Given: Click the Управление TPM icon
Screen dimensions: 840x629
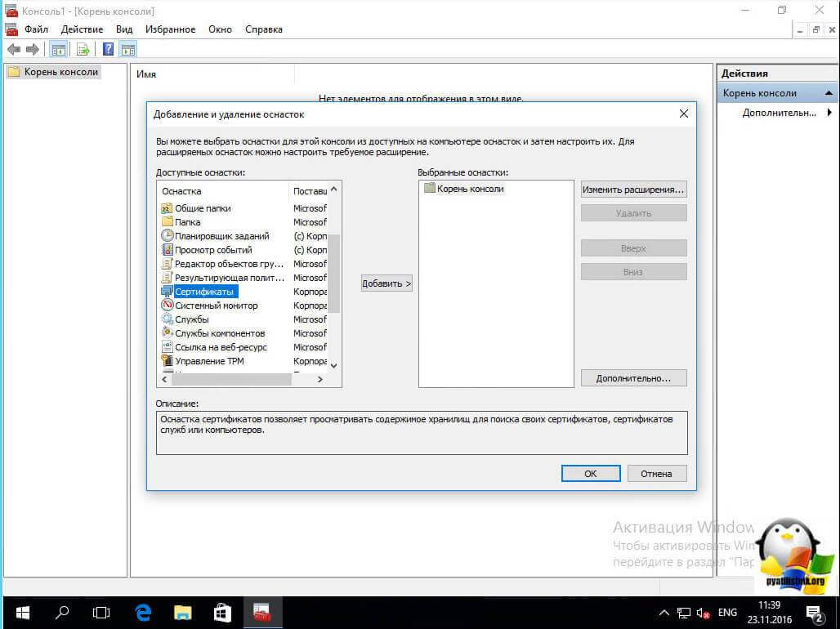Looking at the screenshot, I should (167, 361).
